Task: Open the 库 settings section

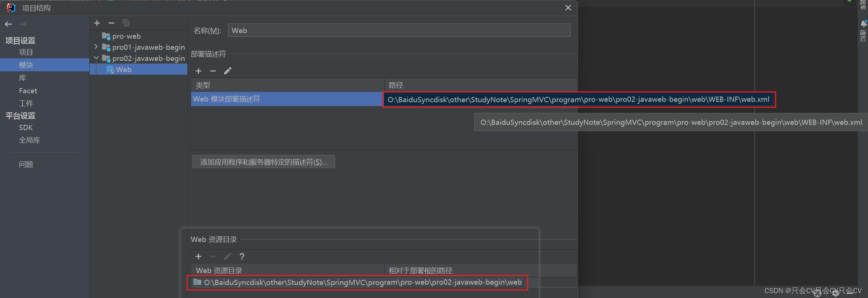Action: [x=23, y=78]
